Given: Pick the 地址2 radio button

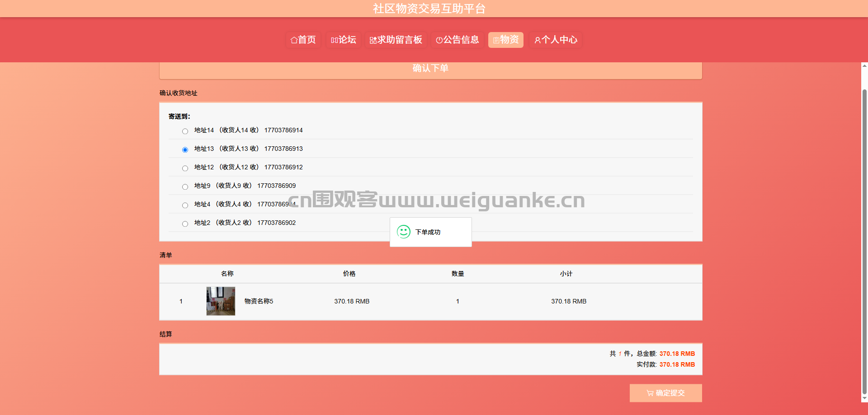Looking at the screenshot, I should coord(185,224).
